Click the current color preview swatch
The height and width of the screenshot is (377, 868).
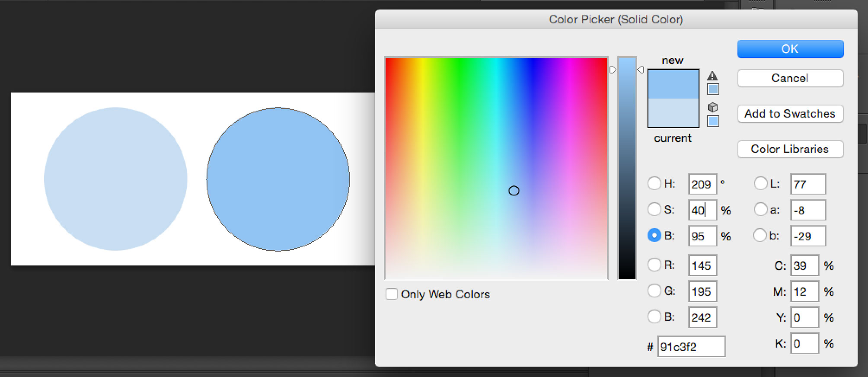673,112
